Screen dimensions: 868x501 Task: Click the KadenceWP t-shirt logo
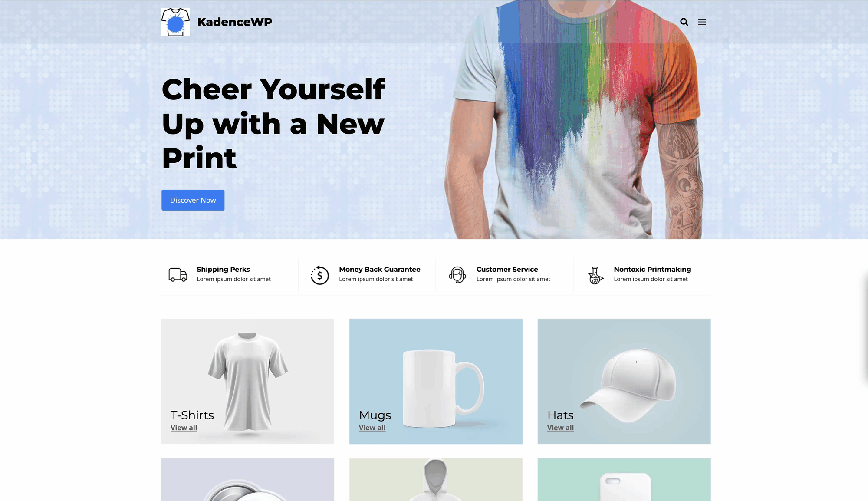tap(175, 22)
